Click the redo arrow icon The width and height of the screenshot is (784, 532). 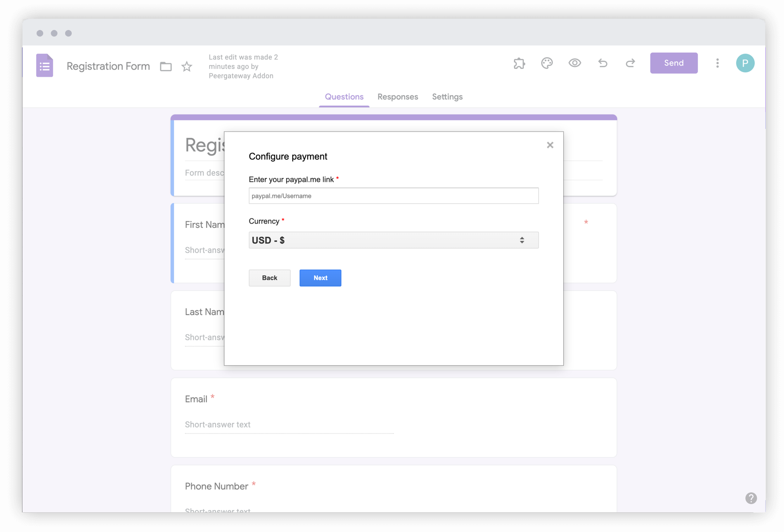[x=630, y=63]
